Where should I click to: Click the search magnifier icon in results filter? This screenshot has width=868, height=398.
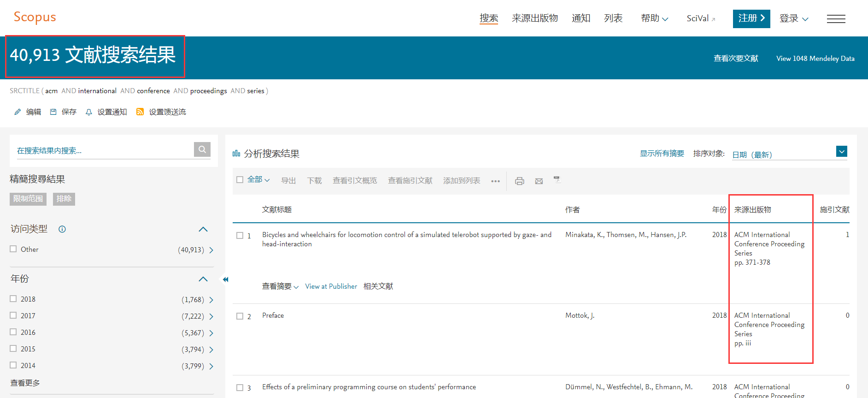202,149
